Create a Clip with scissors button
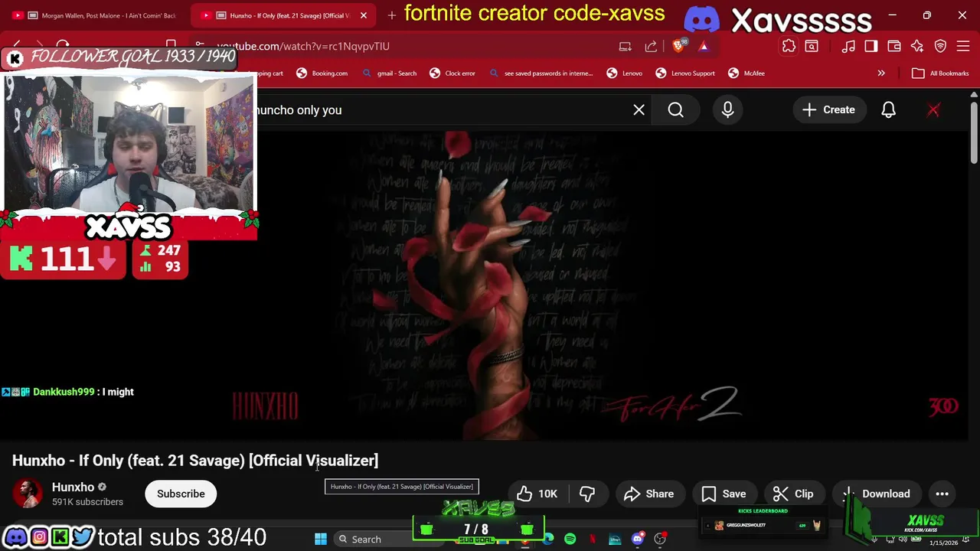The height and width of the screenshot is (551, 980). 793,494
